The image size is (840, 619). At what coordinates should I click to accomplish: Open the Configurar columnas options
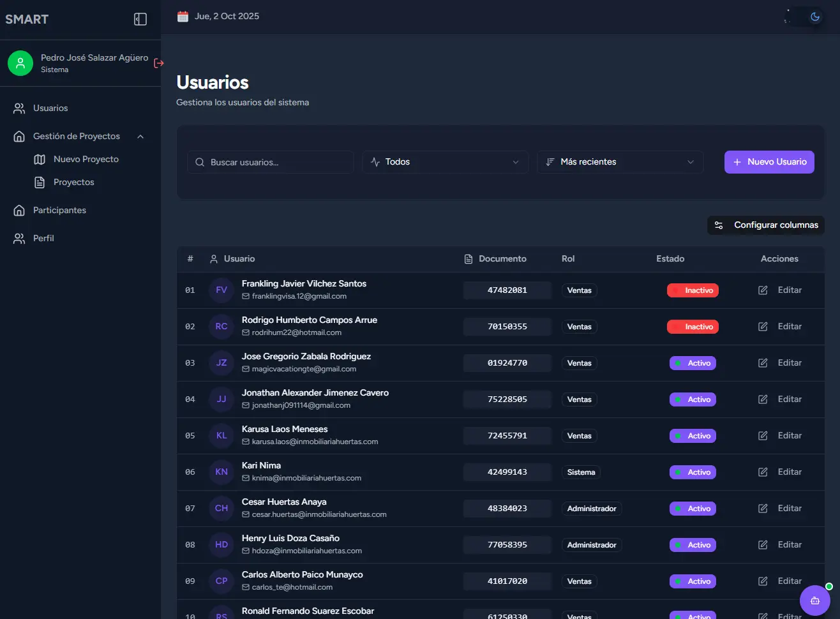coord(766,225)
